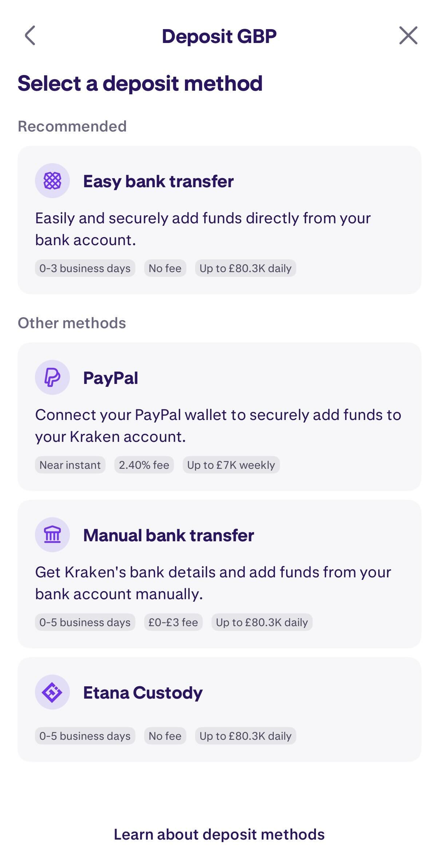Tap the back arrow at top left
Viewport: 439px width, 868px height.
tap(31, 35)
